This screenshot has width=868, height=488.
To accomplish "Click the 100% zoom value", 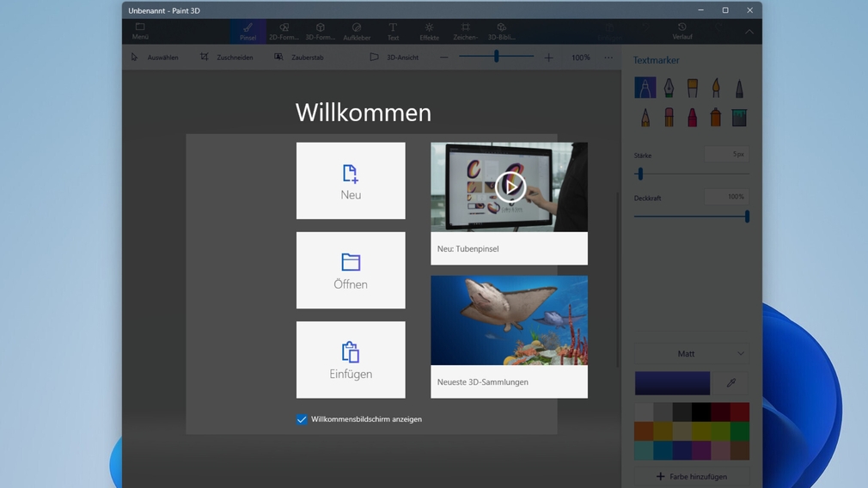I will (581, 57).
